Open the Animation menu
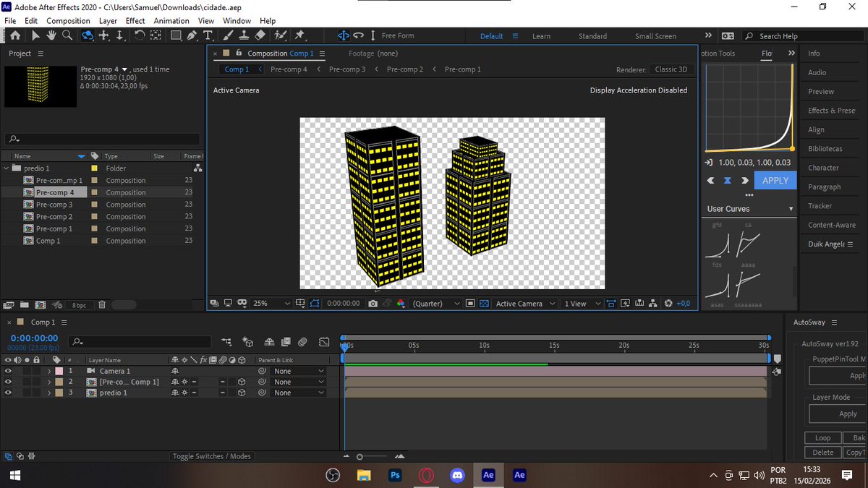Image resolution: width=868 pixels, height=488 pixels. 171,21
